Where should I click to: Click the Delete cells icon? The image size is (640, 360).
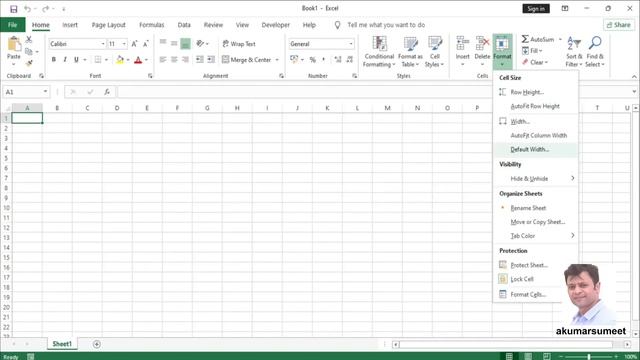(482, 43)
